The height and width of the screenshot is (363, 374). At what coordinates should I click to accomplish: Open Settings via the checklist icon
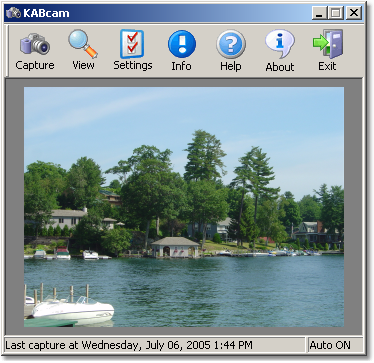[x=132, y=44]
